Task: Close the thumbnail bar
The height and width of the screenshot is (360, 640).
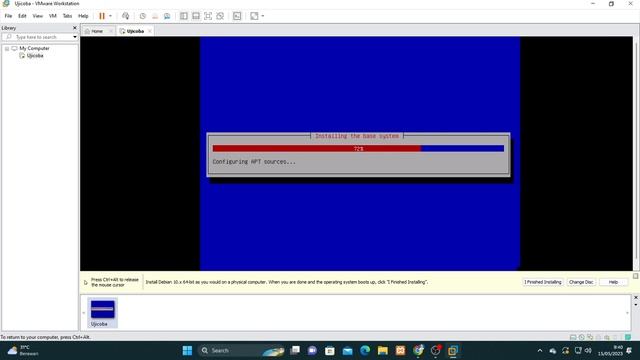Action: [636, 297]
